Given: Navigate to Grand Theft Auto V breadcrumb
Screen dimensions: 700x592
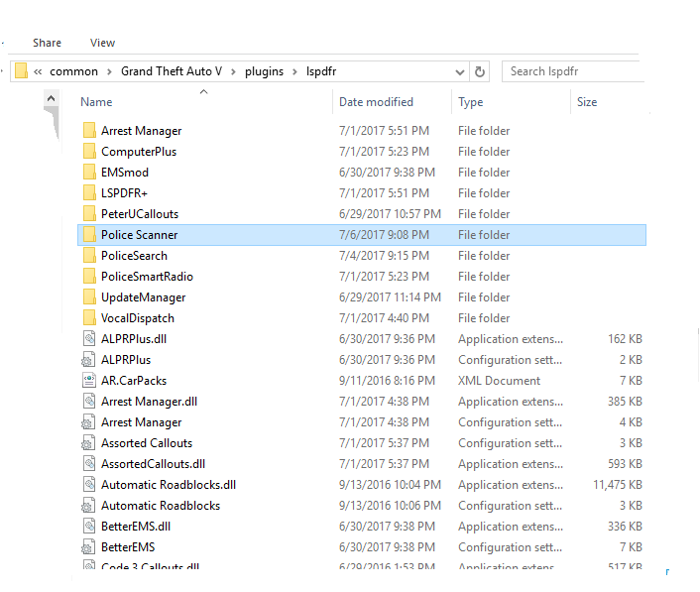Looking at the screenshot, I should point(172,71).
